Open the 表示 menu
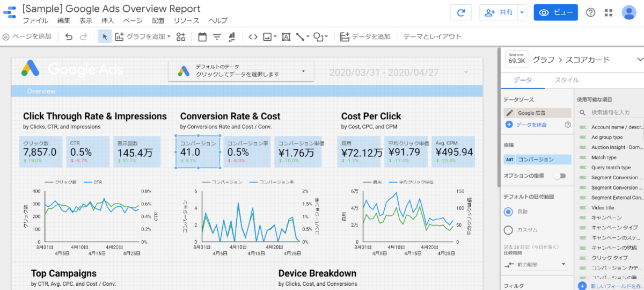 click(85, 21)
